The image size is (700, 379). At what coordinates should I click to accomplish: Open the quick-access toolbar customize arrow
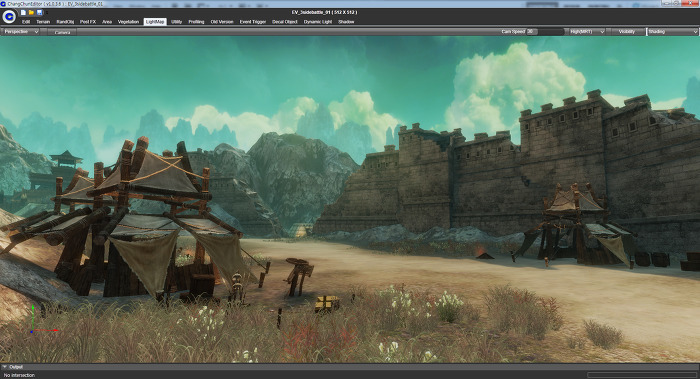point(47,12)
